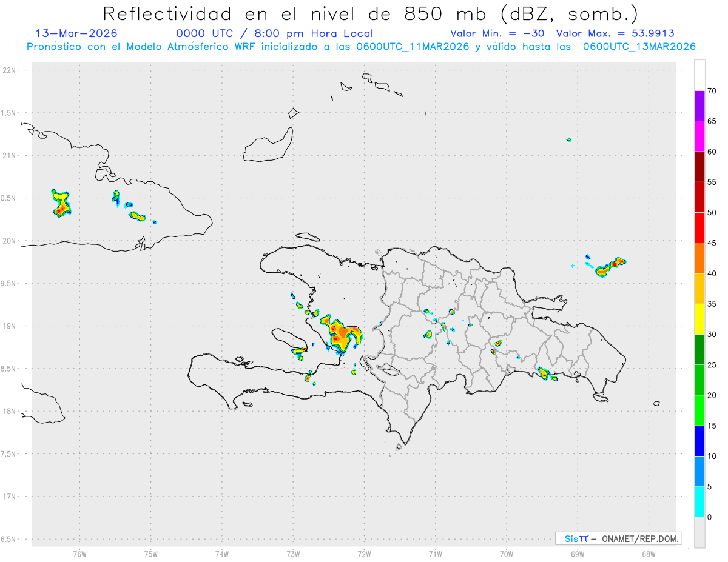The image size is (728, 562).
Task: Click the time '0000 UTC / 8:00 pm Hora Local'
Action: pos(274,33)
